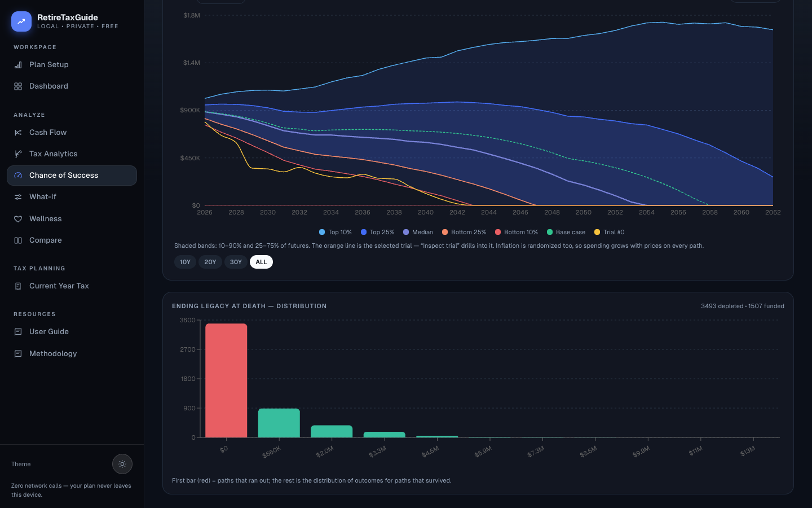Click the Plan Setup bar-chart icon
The height and width of the screenshot is (508, 812).
coord(18,65)
